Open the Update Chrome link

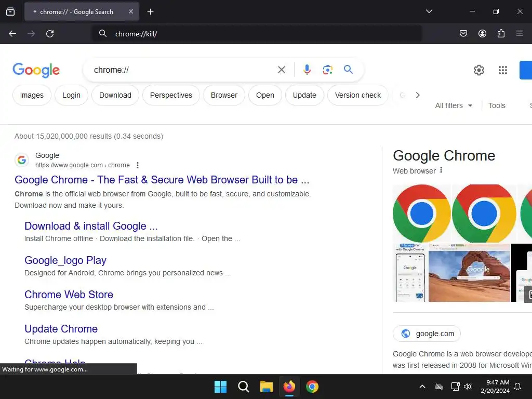tap(61, 329)
